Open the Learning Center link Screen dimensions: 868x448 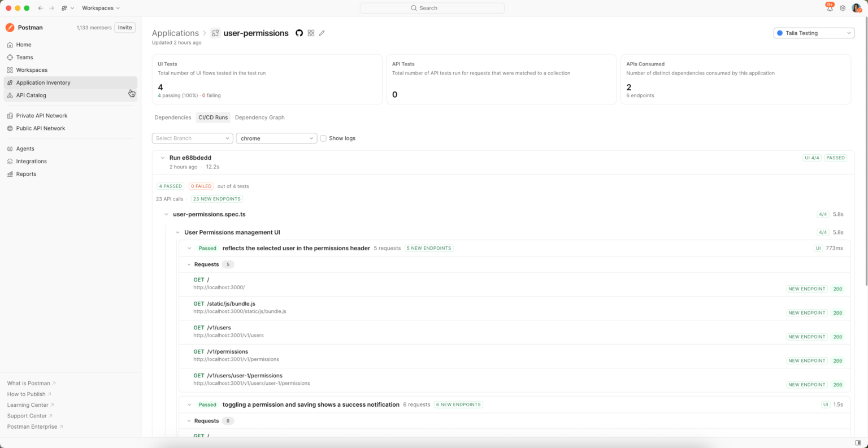pyautogui.click(x=31, y=405)
